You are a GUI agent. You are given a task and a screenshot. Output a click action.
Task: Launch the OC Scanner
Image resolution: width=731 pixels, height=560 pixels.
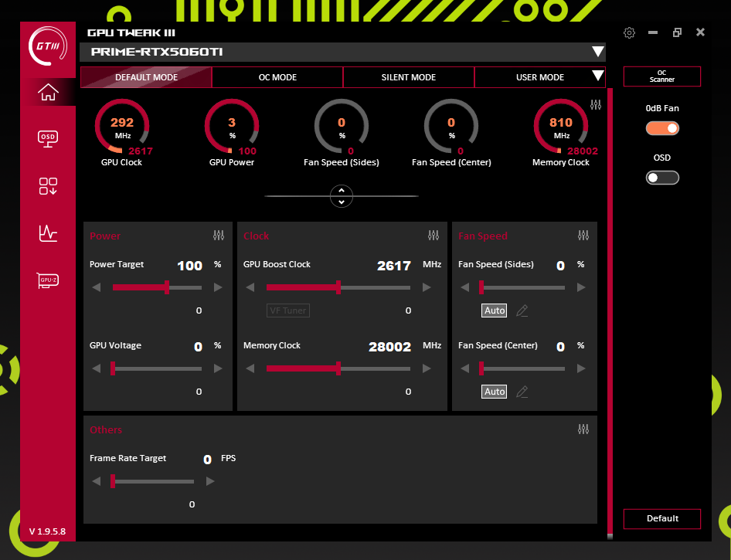[662, 76]
